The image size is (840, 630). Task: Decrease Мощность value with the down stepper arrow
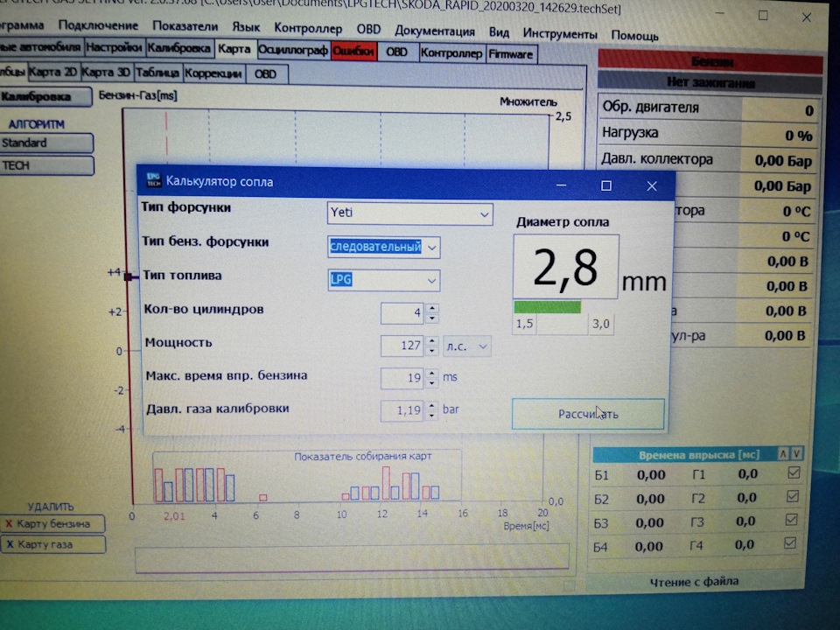431,351
